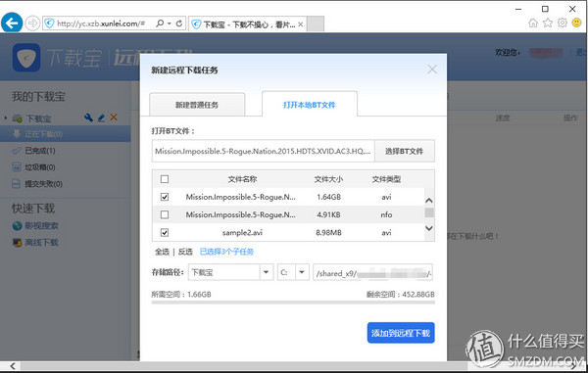Uncheck the sample2.avi checkbox
Viewport: 588px width, 373px height.
165,233
